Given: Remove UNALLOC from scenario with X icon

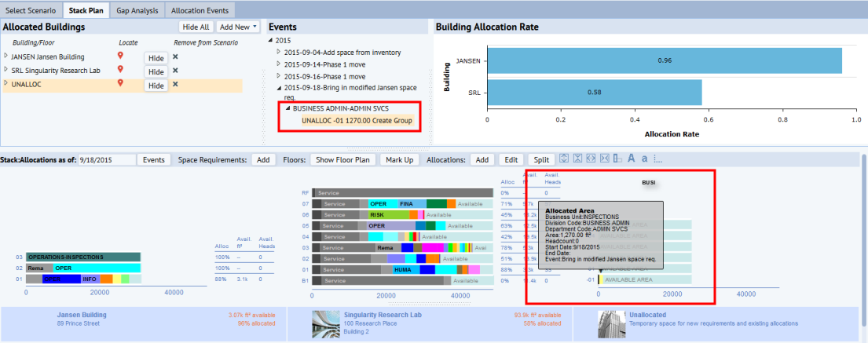Looking at the screenshot, I should [x=175, y=84].
